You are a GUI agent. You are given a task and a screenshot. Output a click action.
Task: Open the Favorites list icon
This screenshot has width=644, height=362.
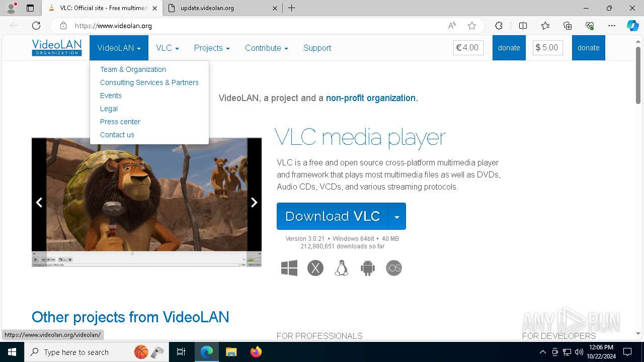[x=545, y=26]
